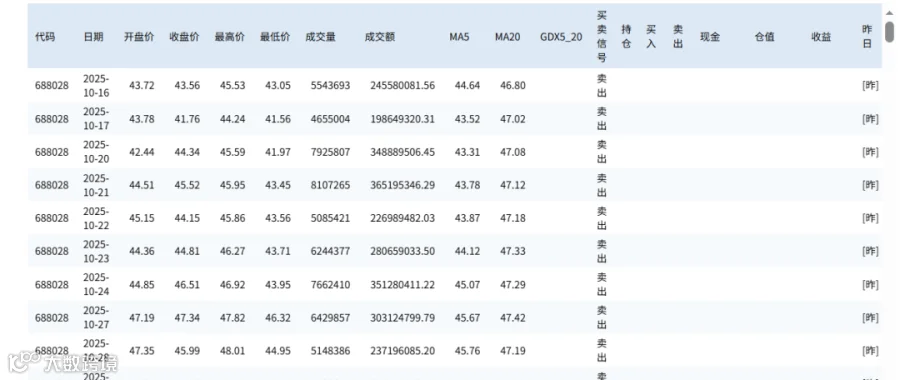Click volume value 5148386
The width and height of the screenshot is (900, 380).
pyautogui.click(x=330, y=351)
